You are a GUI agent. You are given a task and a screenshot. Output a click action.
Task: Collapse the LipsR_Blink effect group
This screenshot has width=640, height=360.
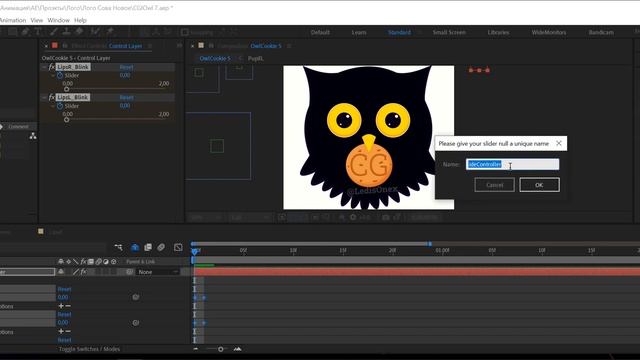pyautogui.click(x=44, y=67)
